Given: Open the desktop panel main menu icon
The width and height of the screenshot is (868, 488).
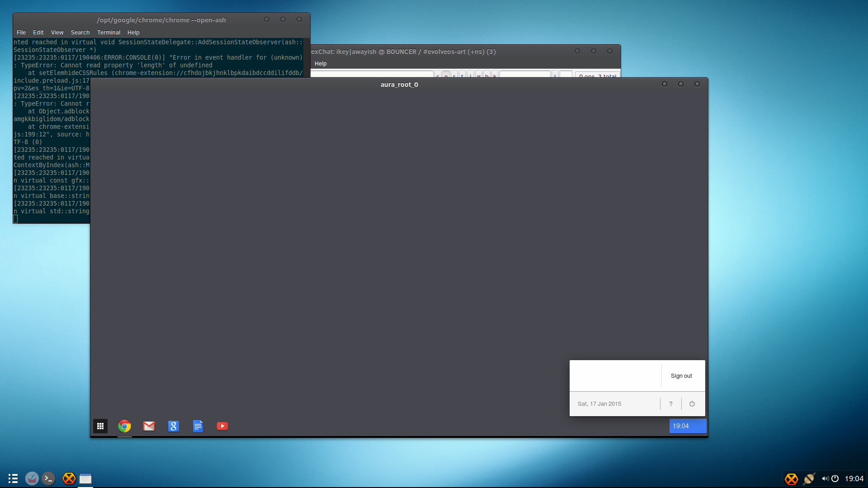Looking at the screenshot, I should click(x=13, y=479).
